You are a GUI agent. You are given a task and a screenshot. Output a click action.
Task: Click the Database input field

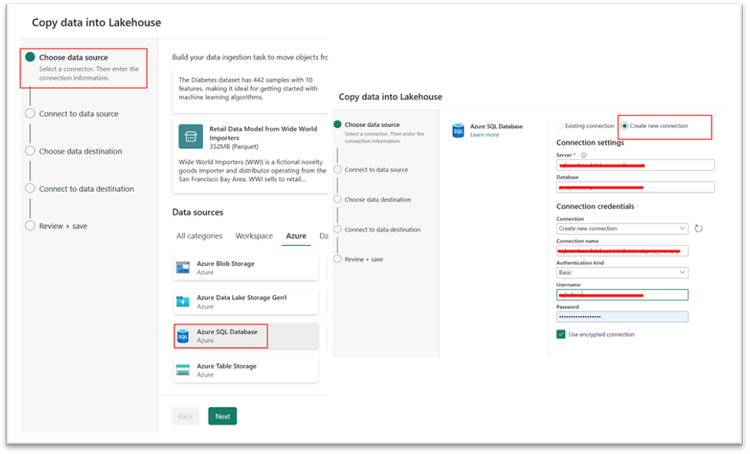click(x=636, y=187)
